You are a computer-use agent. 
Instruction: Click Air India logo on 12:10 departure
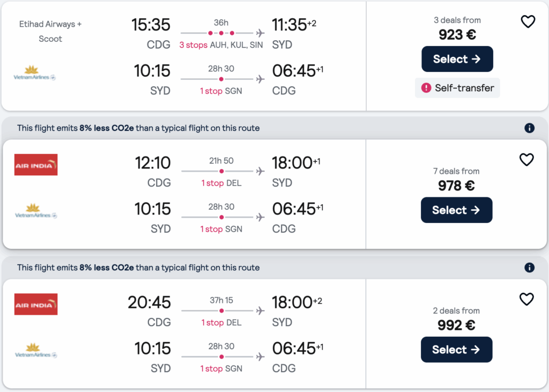tap(36, 165)
